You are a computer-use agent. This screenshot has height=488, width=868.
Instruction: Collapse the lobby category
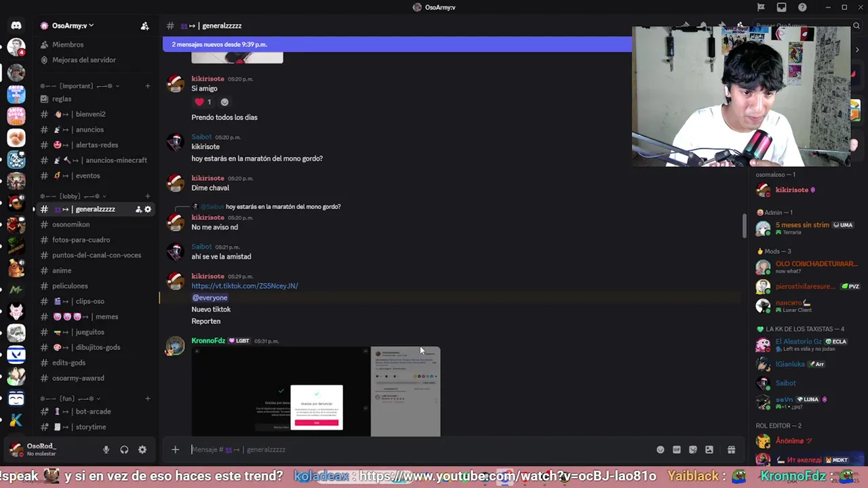pos(74,197)
